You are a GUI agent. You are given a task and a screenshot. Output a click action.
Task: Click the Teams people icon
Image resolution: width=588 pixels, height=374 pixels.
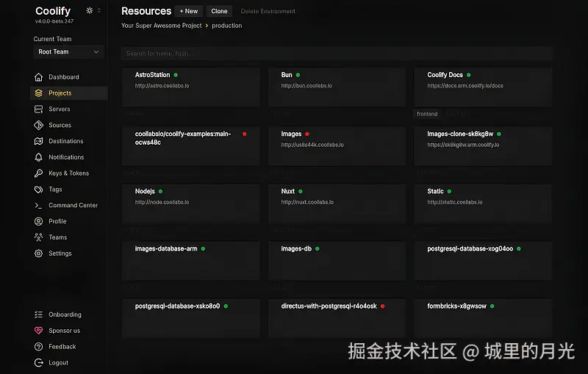click(39, 237)
